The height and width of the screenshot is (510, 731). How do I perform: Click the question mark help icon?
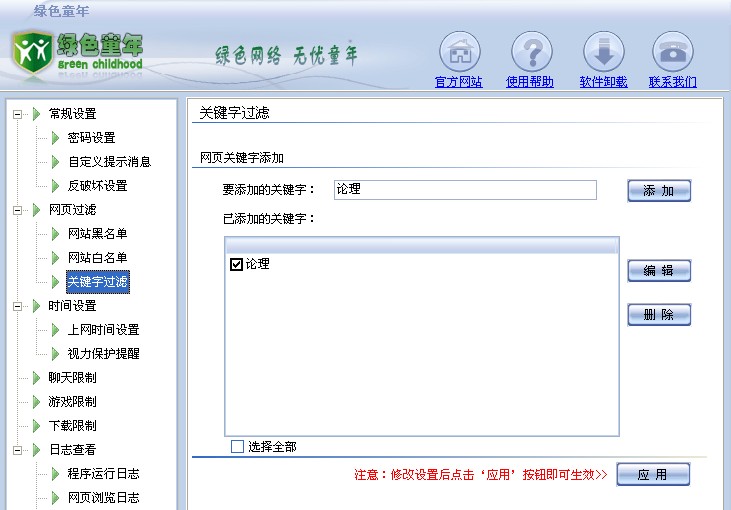point(532,52)
